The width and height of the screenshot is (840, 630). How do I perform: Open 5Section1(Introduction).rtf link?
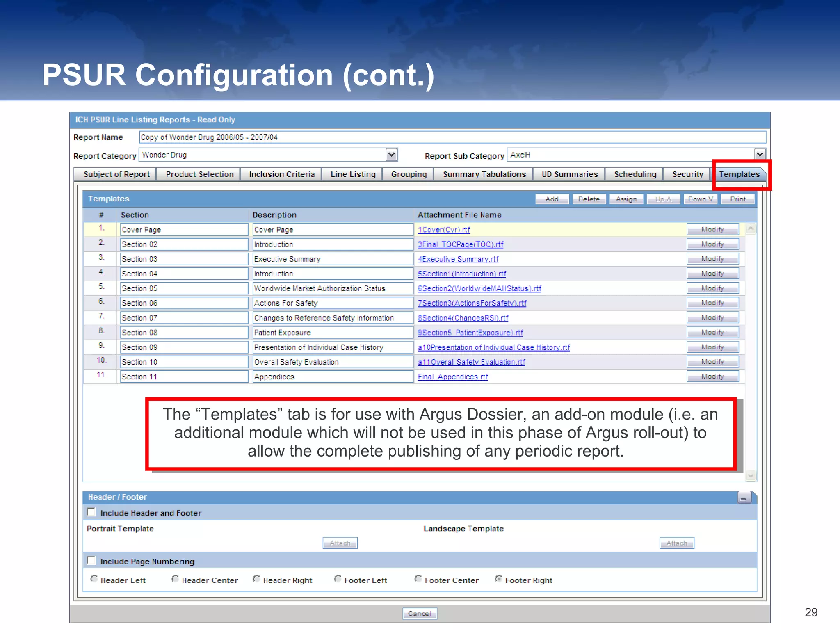click(462, 274)
